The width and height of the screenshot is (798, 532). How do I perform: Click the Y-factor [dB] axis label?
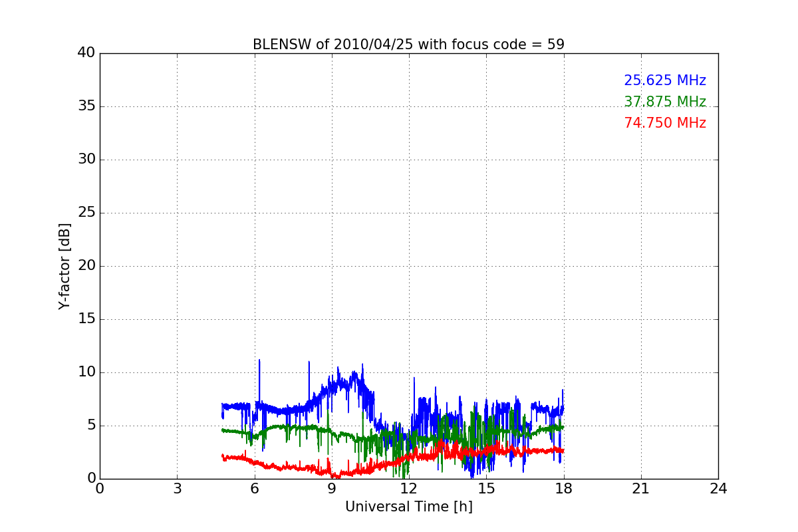click(65, 266)
